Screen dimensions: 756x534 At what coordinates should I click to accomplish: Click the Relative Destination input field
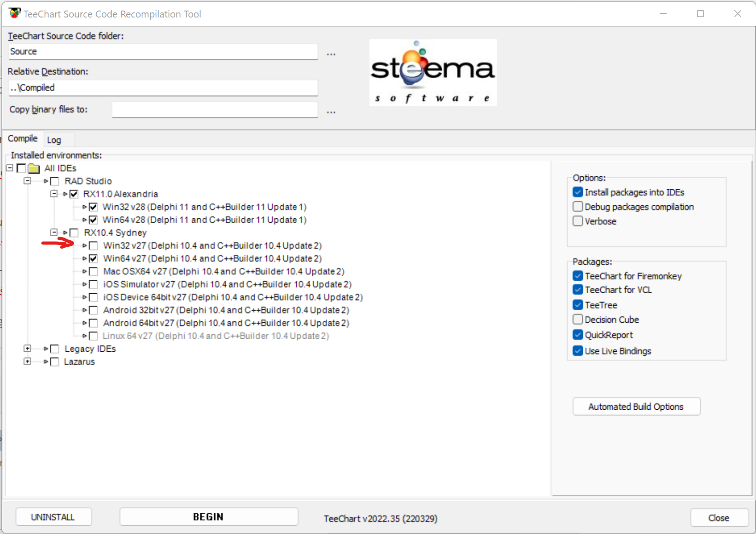click(163, 87)
